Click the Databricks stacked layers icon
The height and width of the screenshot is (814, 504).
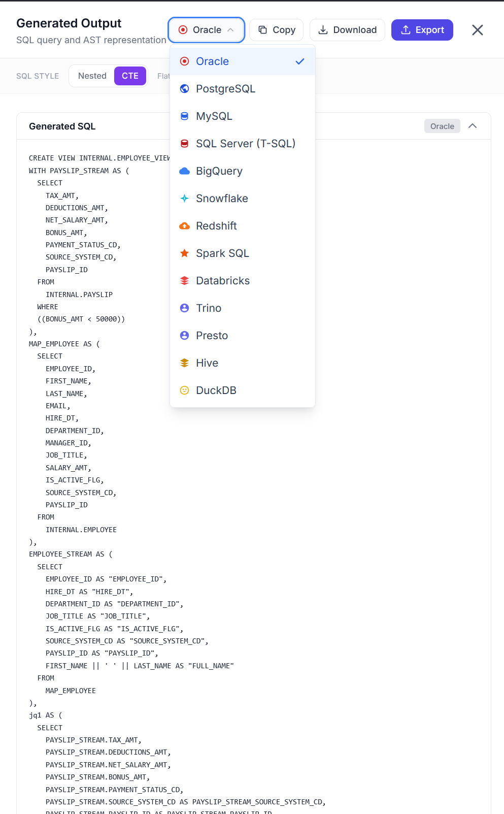[185, 281]
